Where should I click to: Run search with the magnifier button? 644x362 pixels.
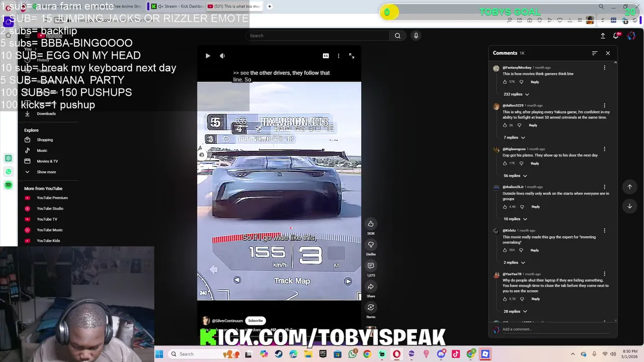(397, 36)
